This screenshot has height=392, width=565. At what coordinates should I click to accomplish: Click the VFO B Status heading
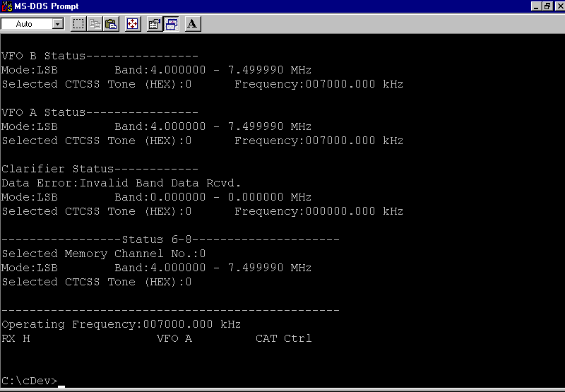pyautogui.click(x=43, y=56)
